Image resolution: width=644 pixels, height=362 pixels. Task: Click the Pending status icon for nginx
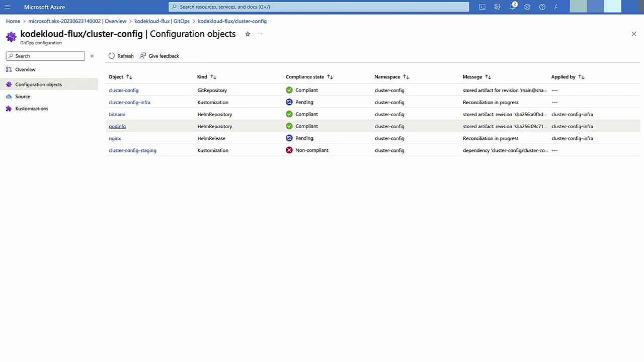pyautogui.click(x=289, y=138)
